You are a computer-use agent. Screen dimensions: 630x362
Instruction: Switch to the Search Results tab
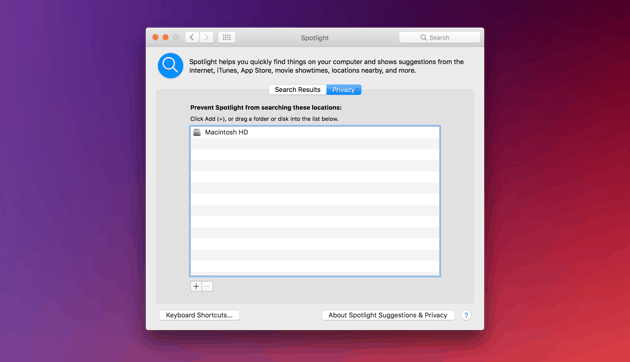[297, 90]
